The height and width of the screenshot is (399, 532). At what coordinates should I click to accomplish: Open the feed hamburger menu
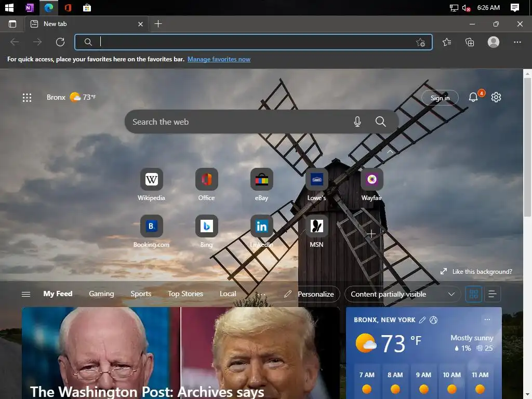pyautogui.click(x=26, y=294)
